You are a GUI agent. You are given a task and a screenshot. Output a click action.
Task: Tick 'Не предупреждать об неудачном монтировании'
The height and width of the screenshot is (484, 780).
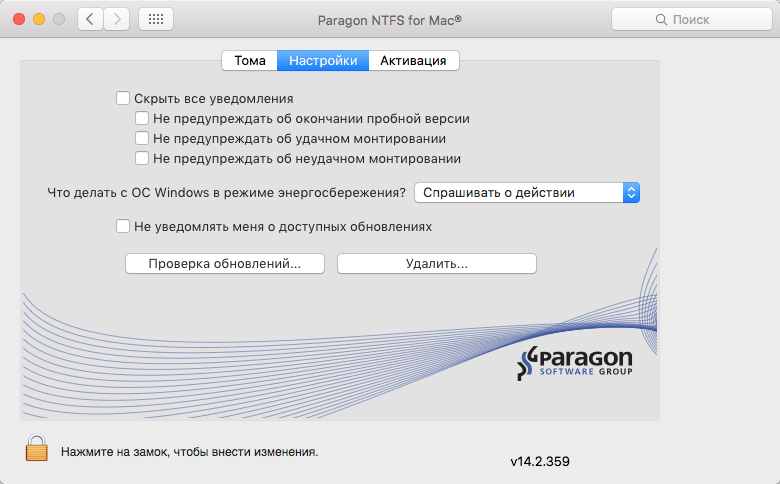coord(142,158)
